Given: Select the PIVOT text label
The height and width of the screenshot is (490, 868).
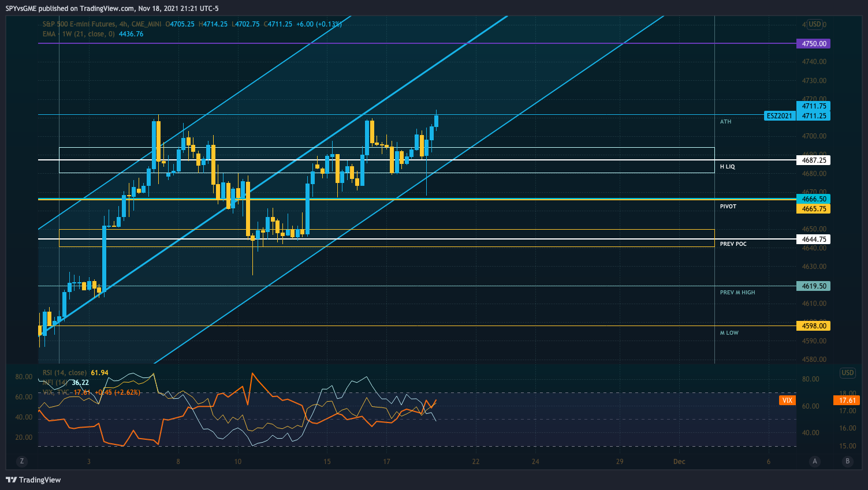Looking at the screenshot, I should (x=728, y=207).
